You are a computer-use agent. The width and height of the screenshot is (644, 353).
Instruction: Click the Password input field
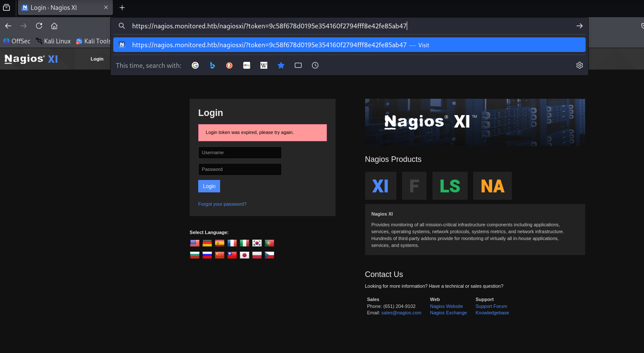click(x=240, y=169)
